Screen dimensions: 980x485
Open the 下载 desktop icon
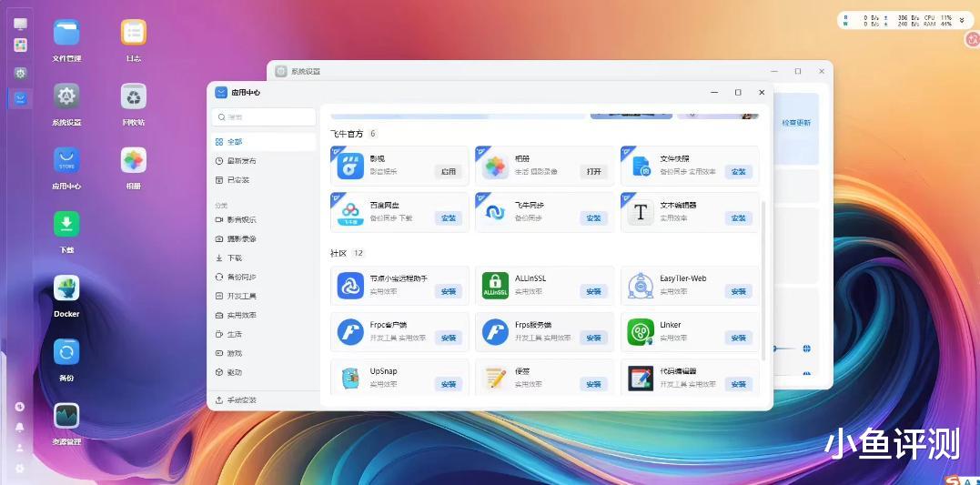[x=66, y=224]
